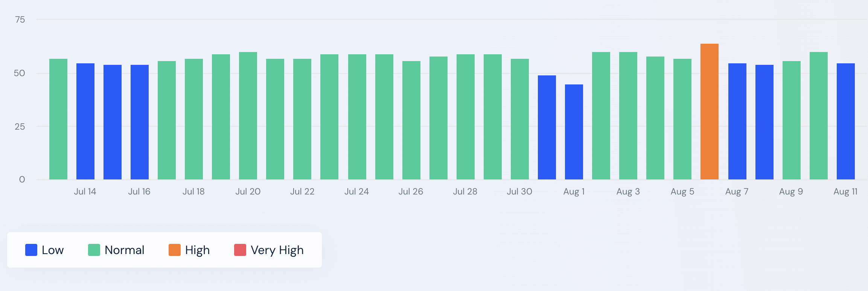
Task: Click the blue bar for Aug 1
Action: 574,132
